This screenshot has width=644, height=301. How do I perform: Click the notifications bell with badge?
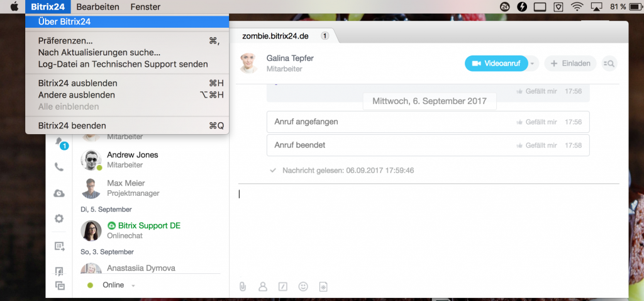point(60,142)
